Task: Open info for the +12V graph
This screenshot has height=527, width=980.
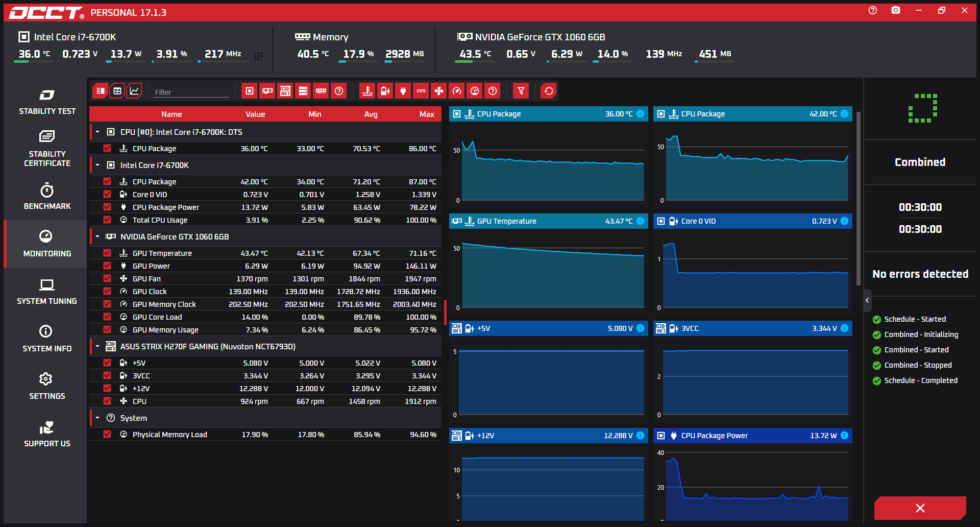Action: coord(641,436)
